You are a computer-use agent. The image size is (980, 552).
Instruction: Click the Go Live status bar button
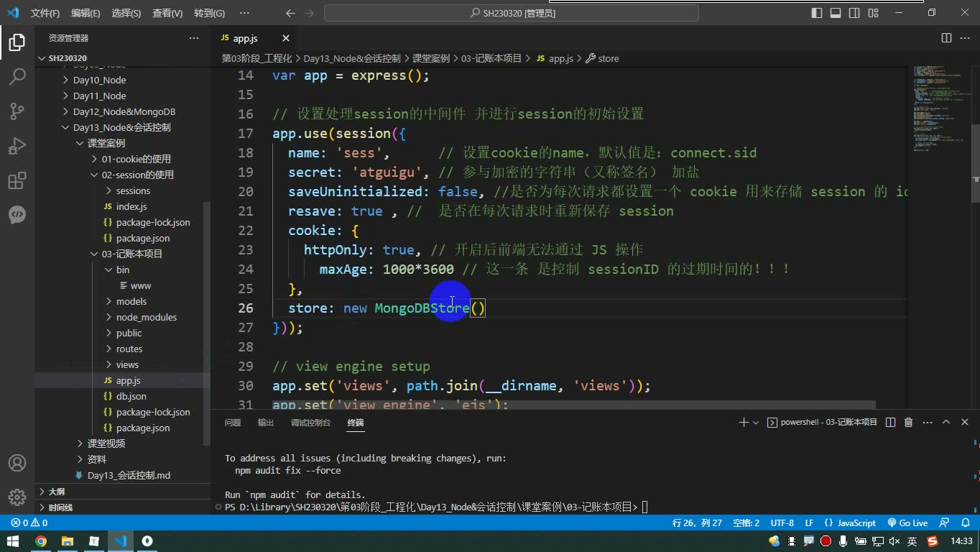point(907,523)
